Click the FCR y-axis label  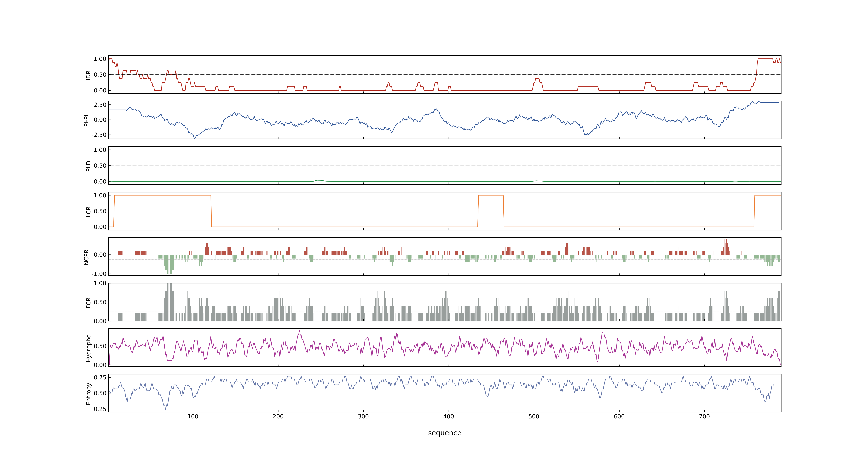point(88,302)
